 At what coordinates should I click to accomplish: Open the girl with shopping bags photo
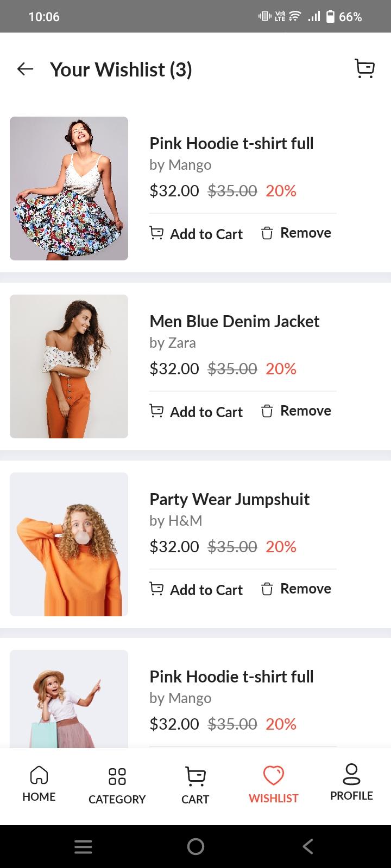click(x=69, y=700)
